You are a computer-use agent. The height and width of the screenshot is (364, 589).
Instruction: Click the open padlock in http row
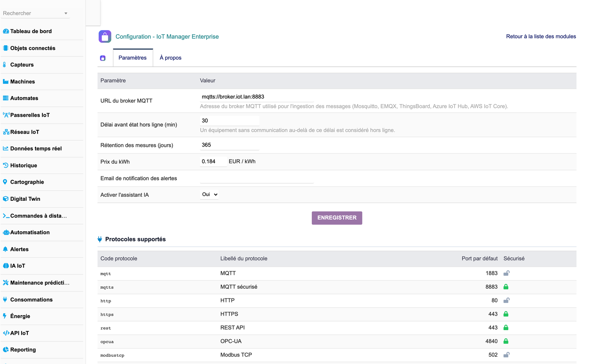point(506,300)
